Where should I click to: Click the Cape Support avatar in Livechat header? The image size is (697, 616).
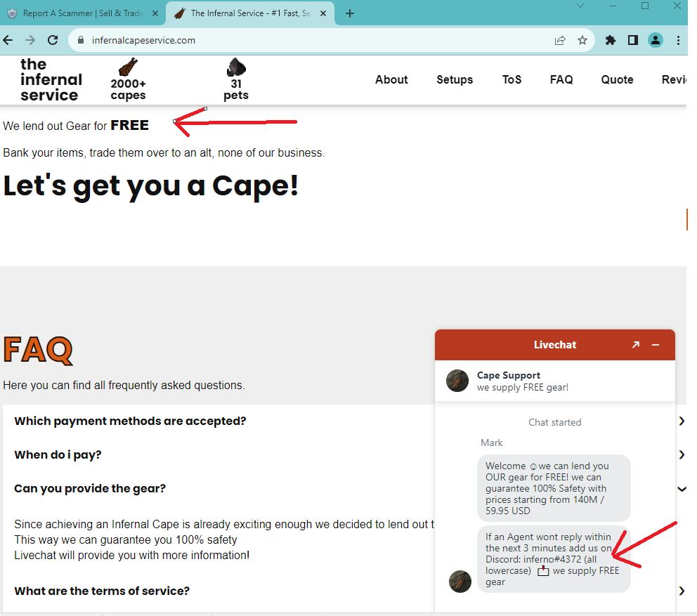pos(457,381)
